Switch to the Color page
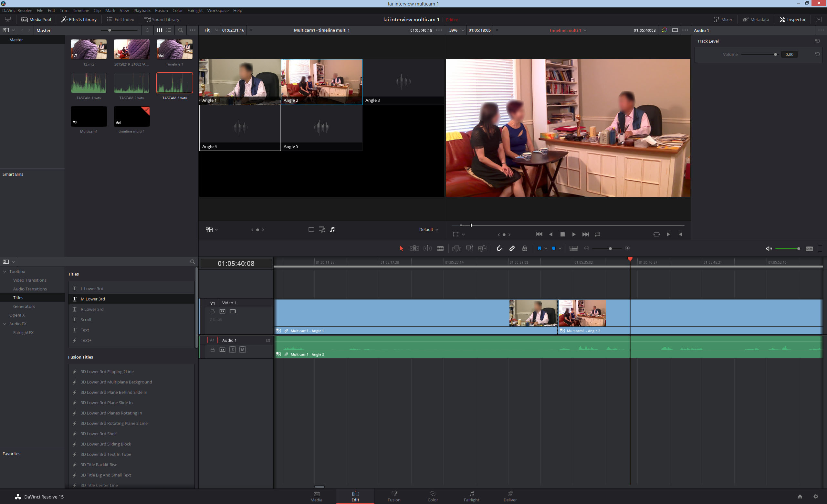Screen dimensions: 827x504 point(433,496)
